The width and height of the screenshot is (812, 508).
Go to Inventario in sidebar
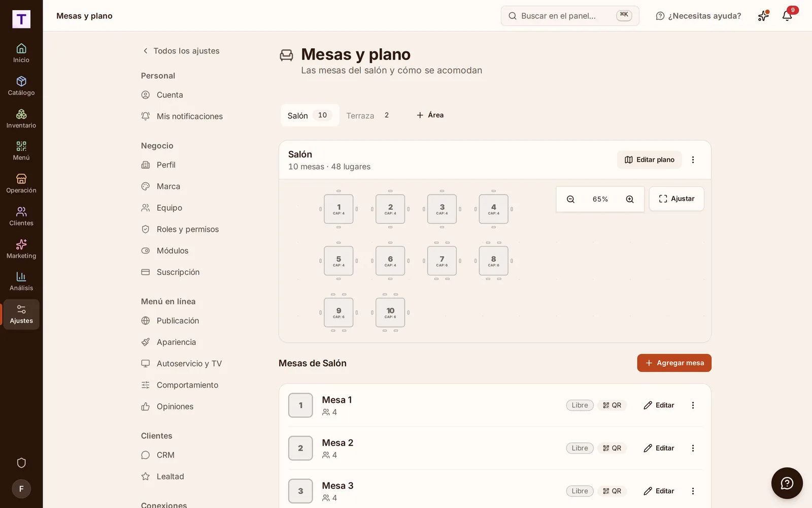(x=21, y=119)
